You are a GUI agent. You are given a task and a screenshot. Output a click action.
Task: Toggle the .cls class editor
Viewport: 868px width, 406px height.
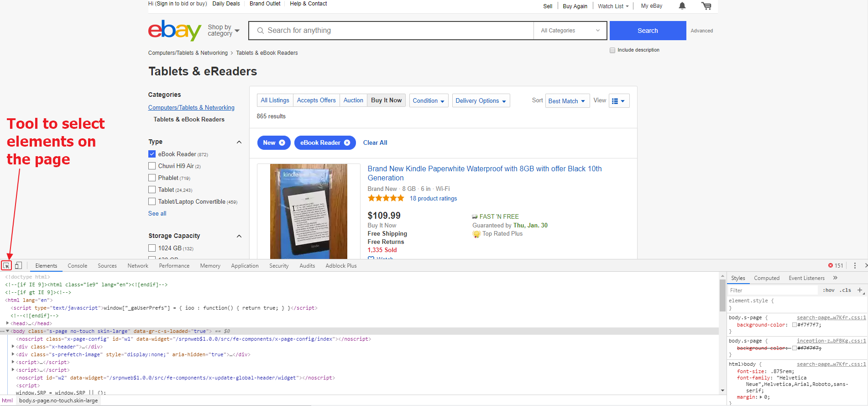pyautogui.click(x=845, y=290)
